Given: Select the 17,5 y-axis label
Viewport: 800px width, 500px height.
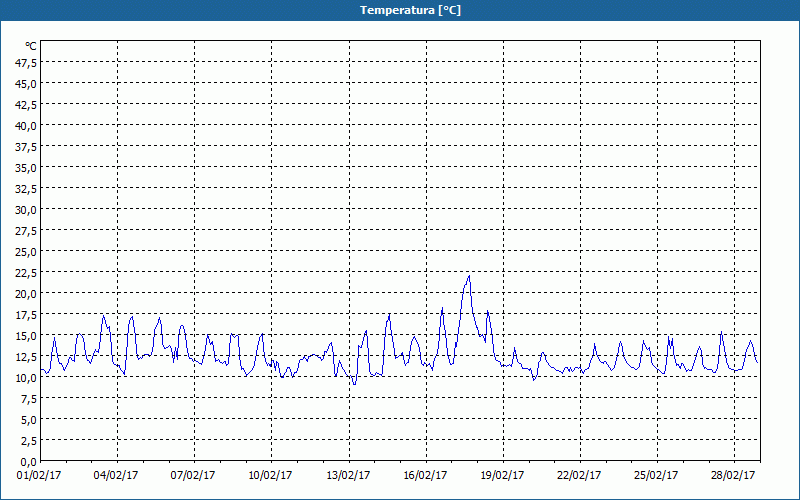Looking at the screenshot, I should (x=27, y=315).
